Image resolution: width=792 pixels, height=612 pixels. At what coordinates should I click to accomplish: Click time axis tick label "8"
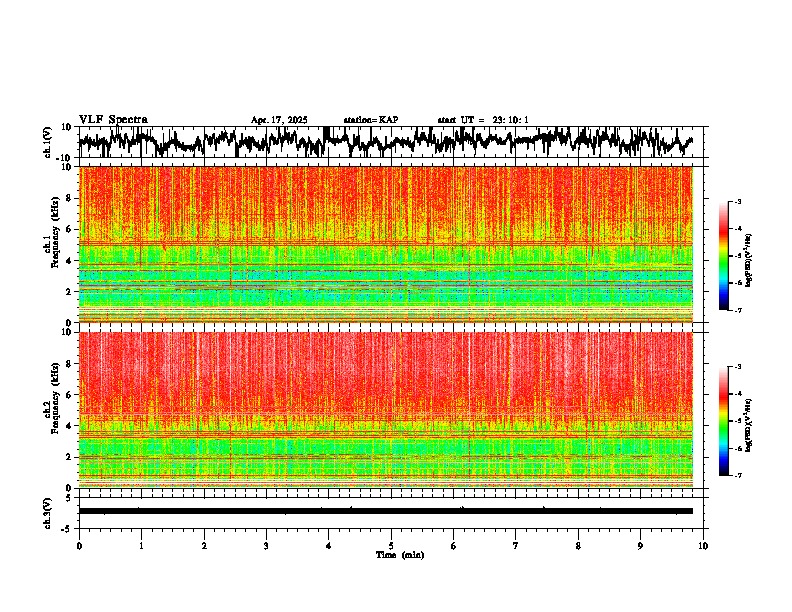click(578, 546)
